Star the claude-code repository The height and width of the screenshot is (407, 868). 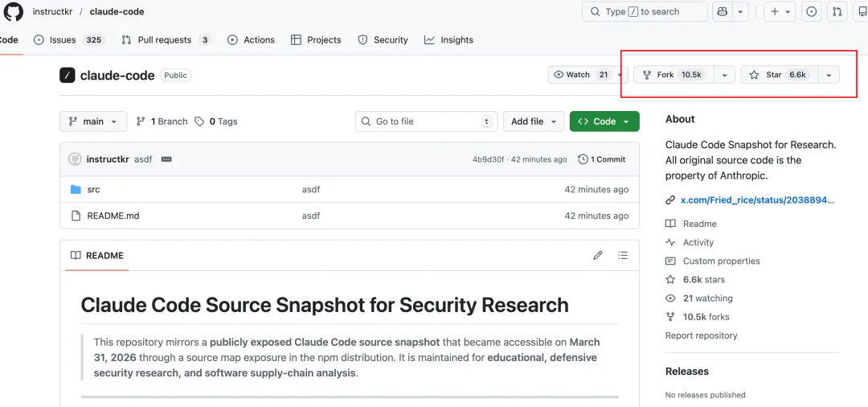tap(778, 75)
